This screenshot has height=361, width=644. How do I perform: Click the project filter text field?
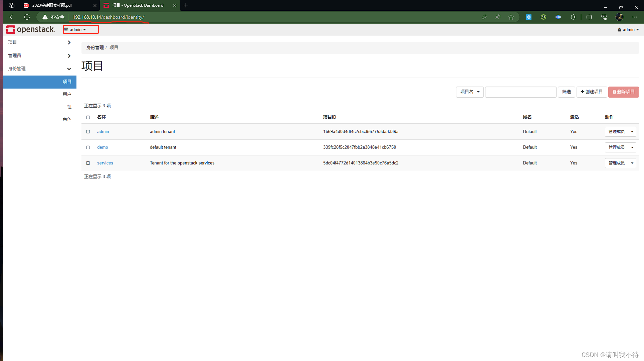520,92
